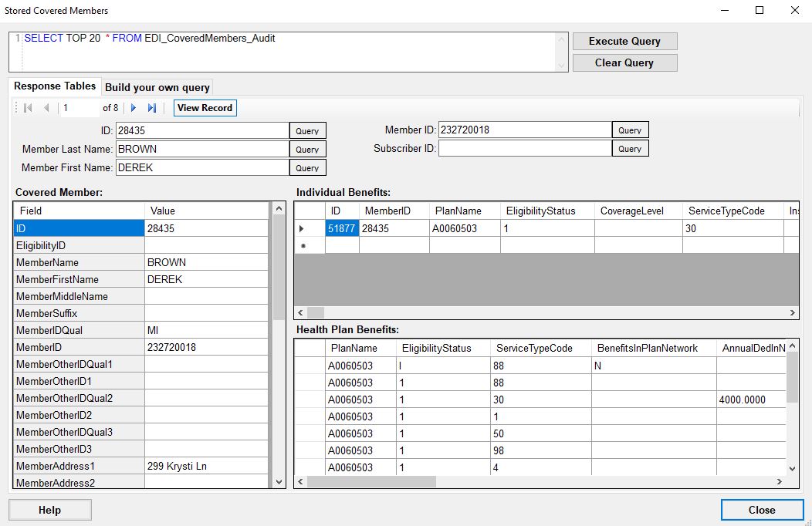Click Field column header in Covered Member
812x526 pixels.
tap(79, 211)
